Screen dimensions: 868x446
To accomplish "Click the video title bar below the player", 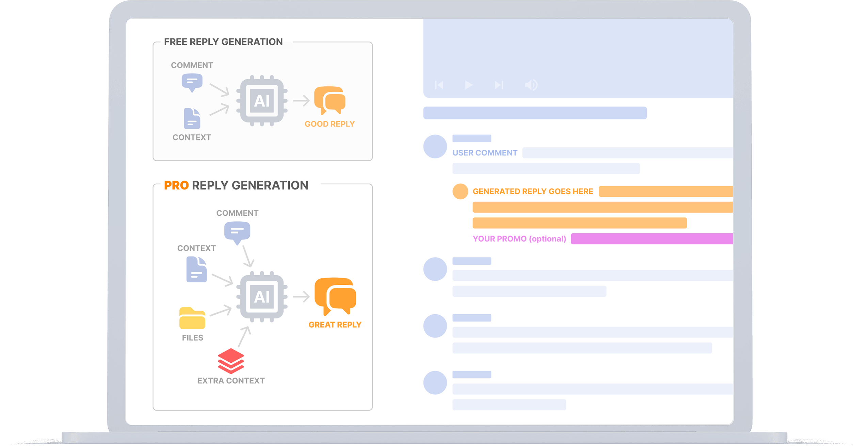I will coord(535,113).
